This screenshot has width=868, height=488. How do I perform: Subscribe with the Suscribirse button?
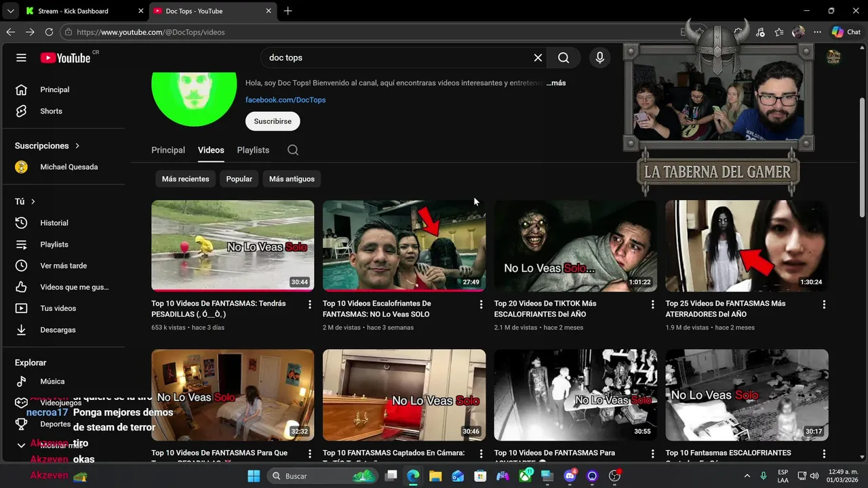tap(273, 121)
